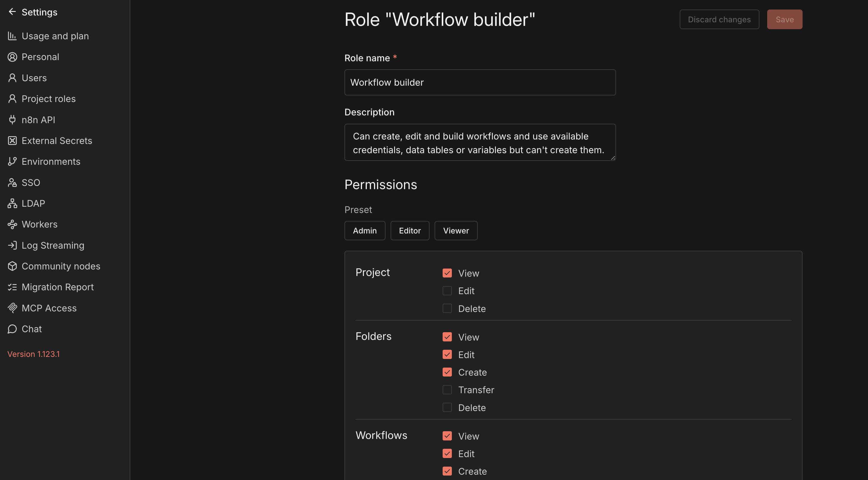Disable the Folders View permission
Image resolution: width=868 pixels, height=480 pixels.
[447, 337]
